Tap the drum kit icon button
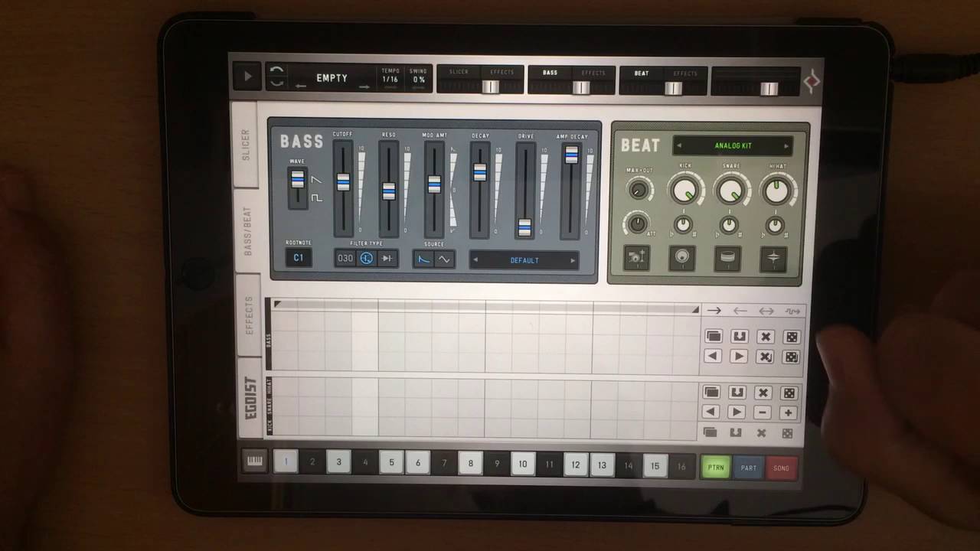 pos(636,258)
